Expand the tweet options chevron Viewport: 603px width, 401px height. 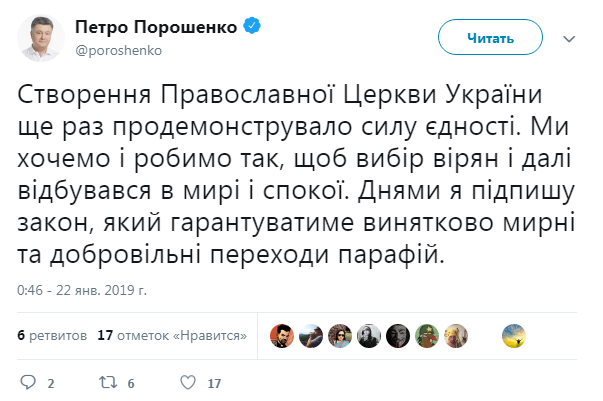point(569,38)
